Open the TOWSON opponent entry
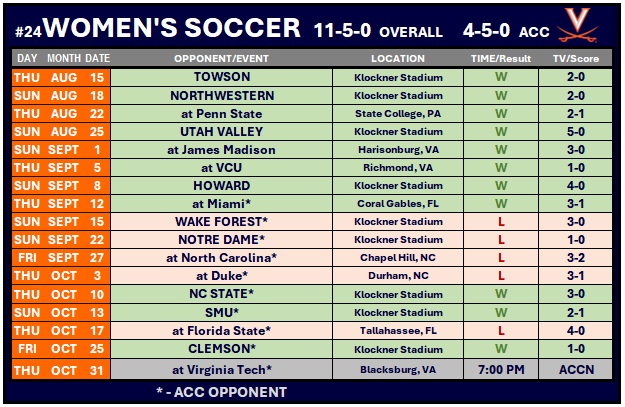This screenshot has height=407, width=625. click(220, 77)
